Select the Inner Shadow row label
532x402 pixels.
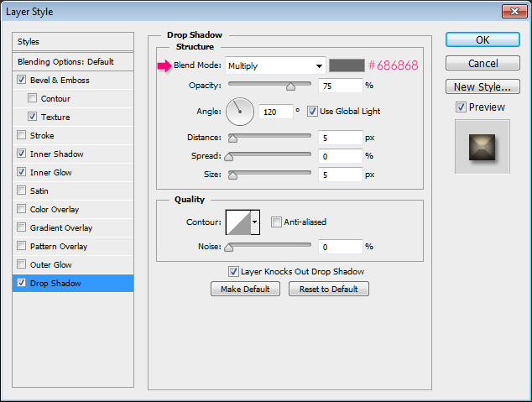(x=57, y=154)
